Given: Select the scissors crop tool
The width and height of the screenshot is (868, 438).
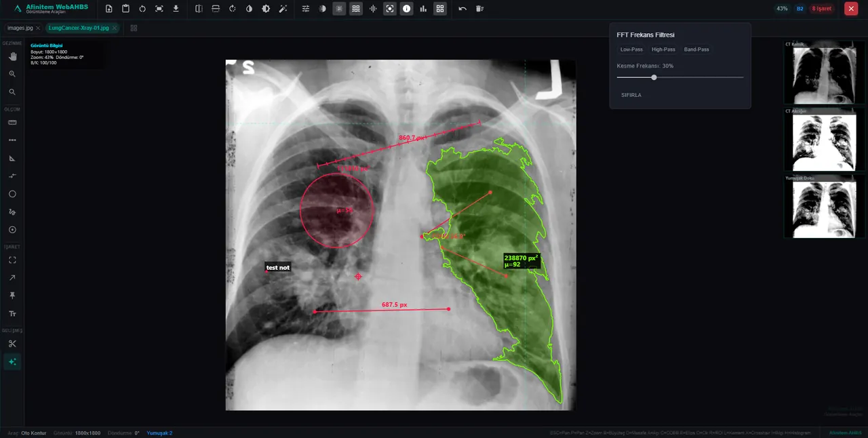Looking at the screenshot, I should coord(12,344).
